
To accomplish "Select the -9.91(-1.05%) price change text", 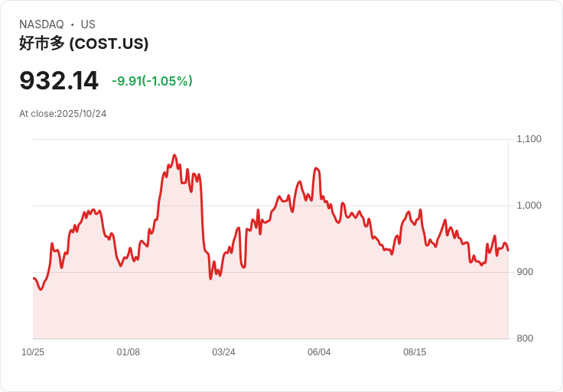I will tap(152, 81).
